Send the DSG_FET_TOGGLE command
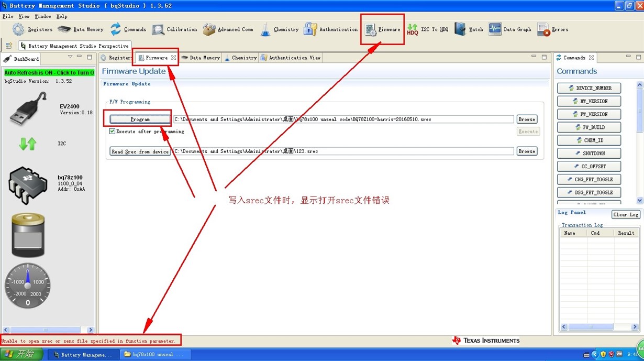 [x=589, y=193]
